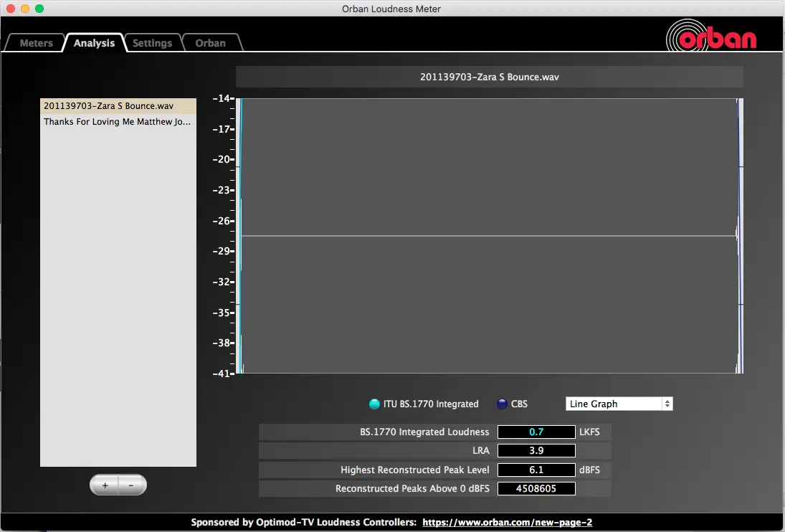Click the plus button to add file
785x532 pixels.
[x=105, y=485]
